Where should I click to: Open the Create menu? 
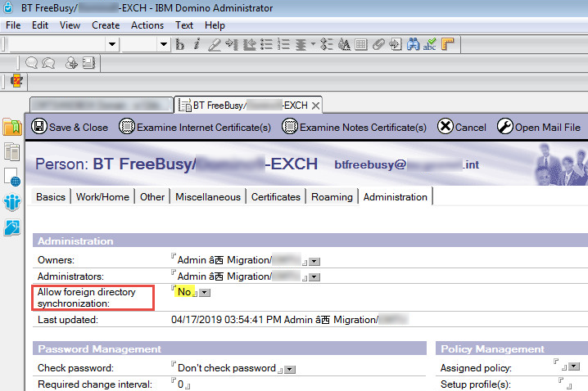[106, 25]
